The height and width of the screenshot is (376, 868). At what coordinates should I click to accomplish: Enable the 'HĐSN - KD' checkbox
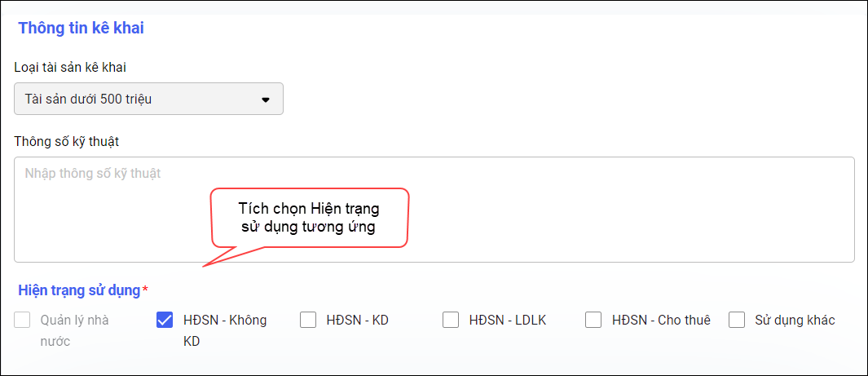click(x=308, y=320)
